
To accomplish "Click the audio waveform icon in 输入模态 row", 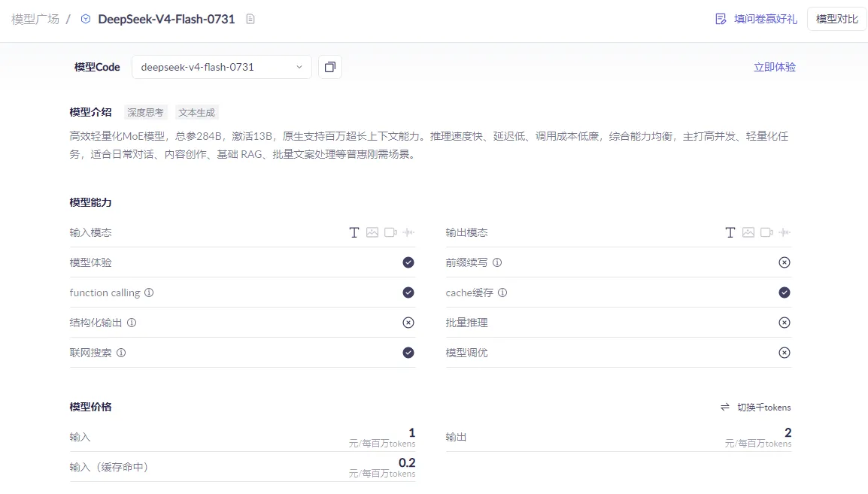I will coord(408,232).
